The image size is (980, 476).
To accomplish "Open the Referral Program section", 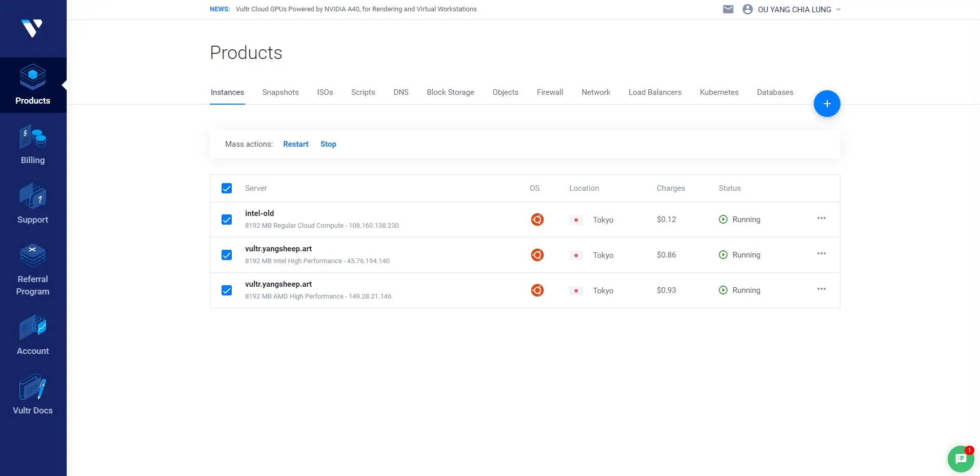I will pyautogui.click(x=33, y=270).
